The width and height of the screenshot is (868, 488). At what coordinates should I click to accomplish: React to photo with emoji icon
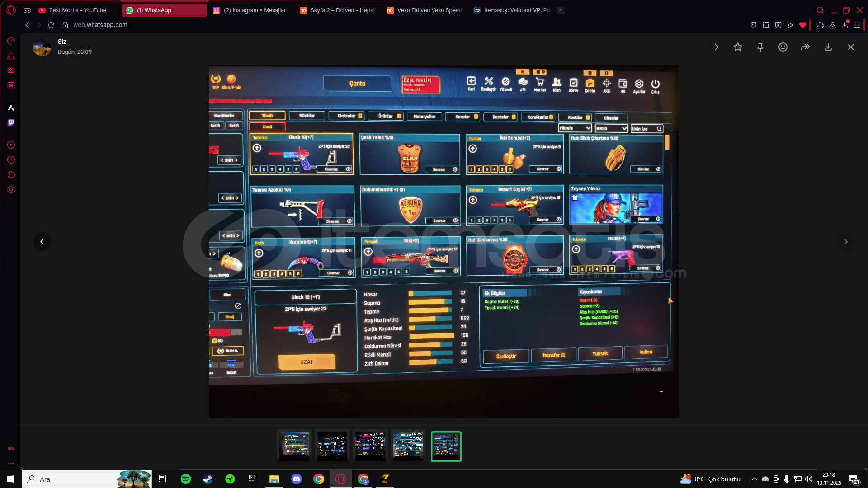click(x=783, y=47)
